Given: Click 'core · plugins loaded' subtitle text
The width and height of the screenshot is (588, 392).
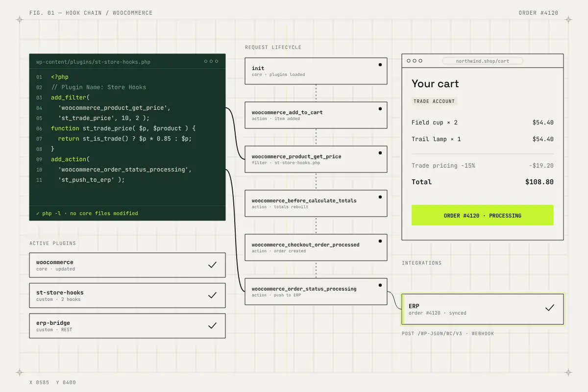Looking at the screenshot, I should [x=278, y=74].
